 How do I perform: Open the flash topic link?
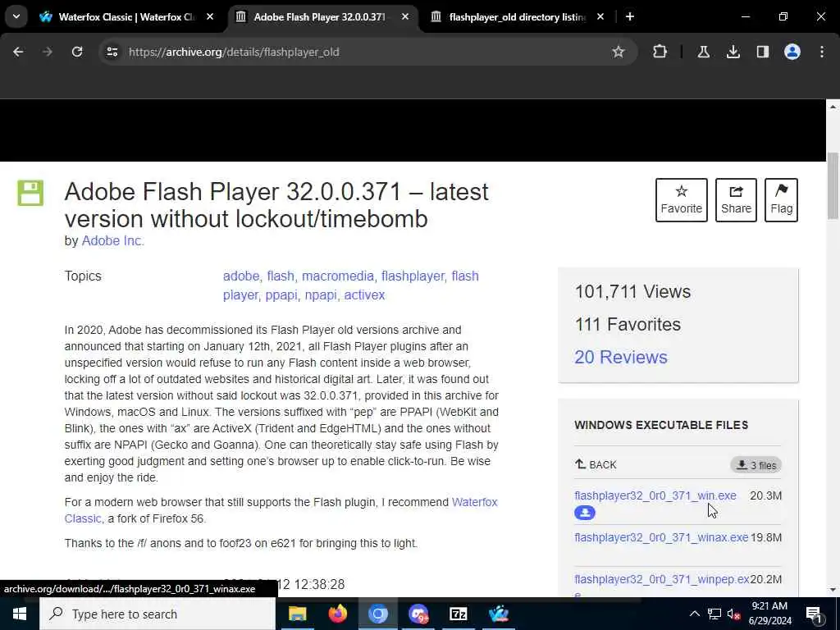point(281,276)
